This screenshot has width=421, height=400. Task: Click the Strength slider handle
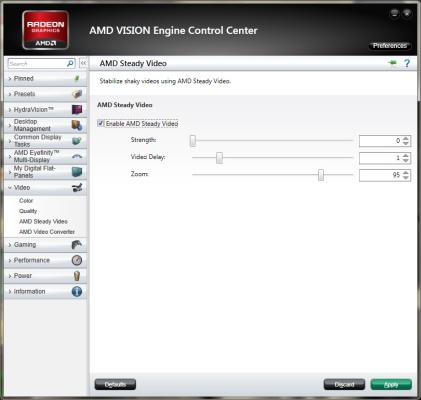coord(193,141)
